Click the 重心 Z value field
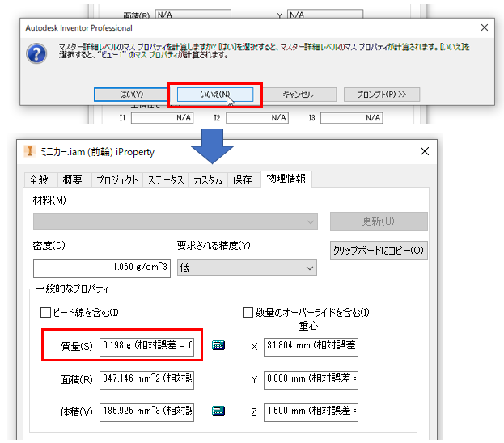This screenshot has height=443, width=504. [x=311, y=412]
